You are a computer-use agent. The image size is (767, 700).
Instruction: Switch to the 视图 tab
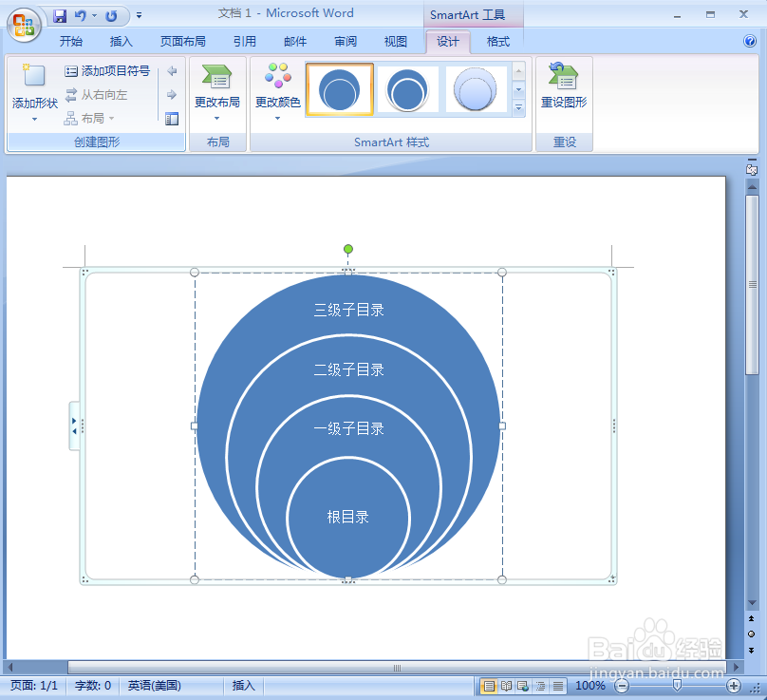pyautogui.click(x=395, y=41)
